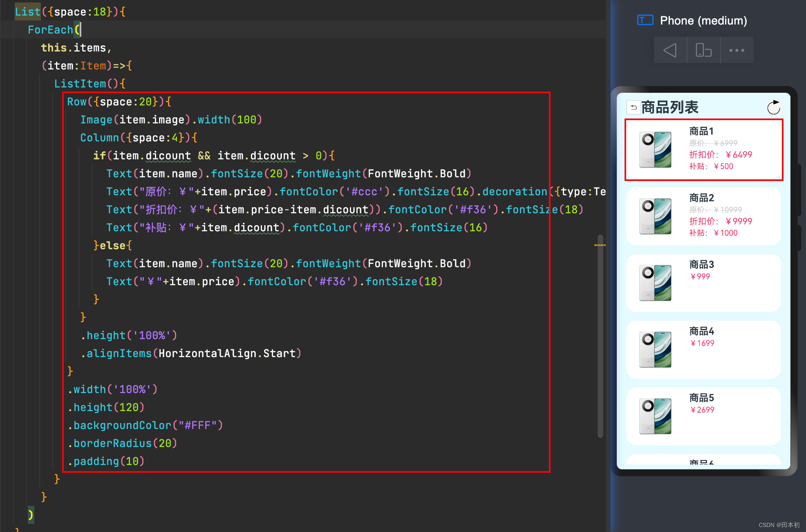The width and height of the screenshot is (806, 532).
Task: Click the 折扣价: ¥9999 text
Action: 721,221
